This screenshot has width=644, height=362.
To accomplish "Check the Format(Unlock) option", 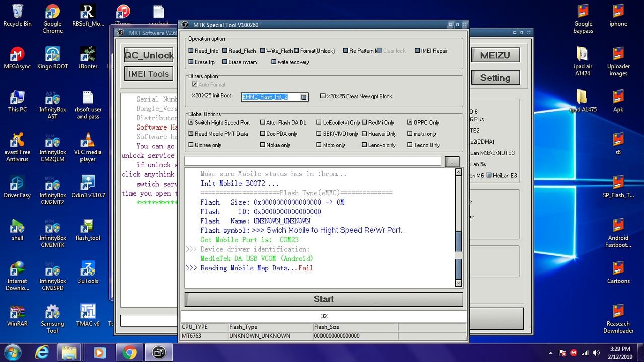I will [297, 51].
